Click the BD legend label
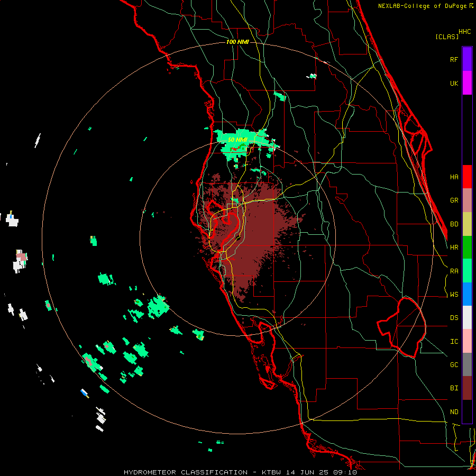The image size is (476, 476). click(454, 224)
